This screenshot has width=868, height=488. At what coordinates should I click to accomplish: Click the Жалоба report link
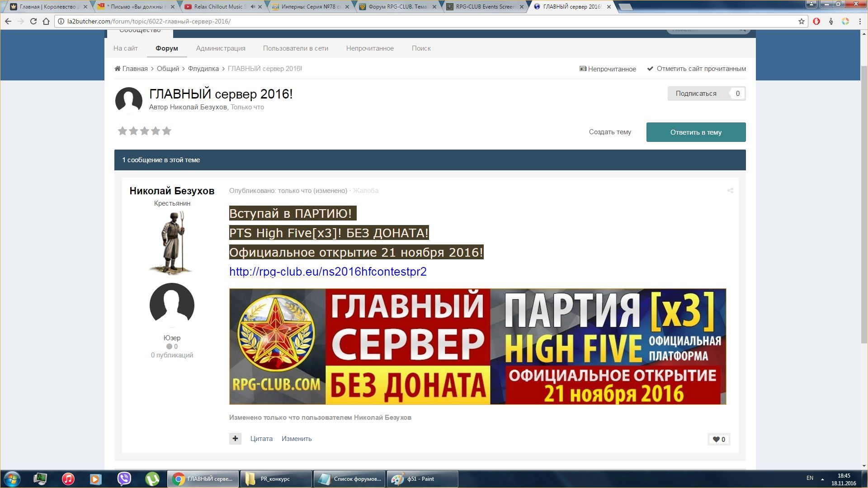coord(365,191)
